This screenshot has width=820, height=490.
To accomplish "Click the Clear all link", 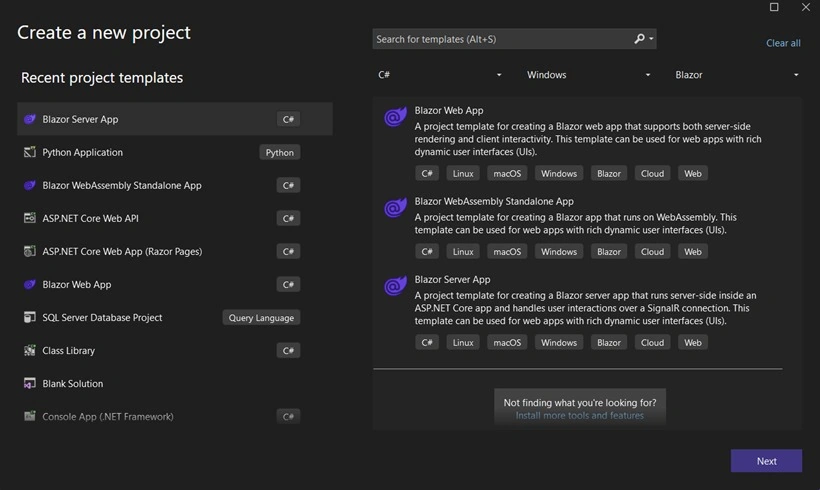I will [x=783, y=43].
